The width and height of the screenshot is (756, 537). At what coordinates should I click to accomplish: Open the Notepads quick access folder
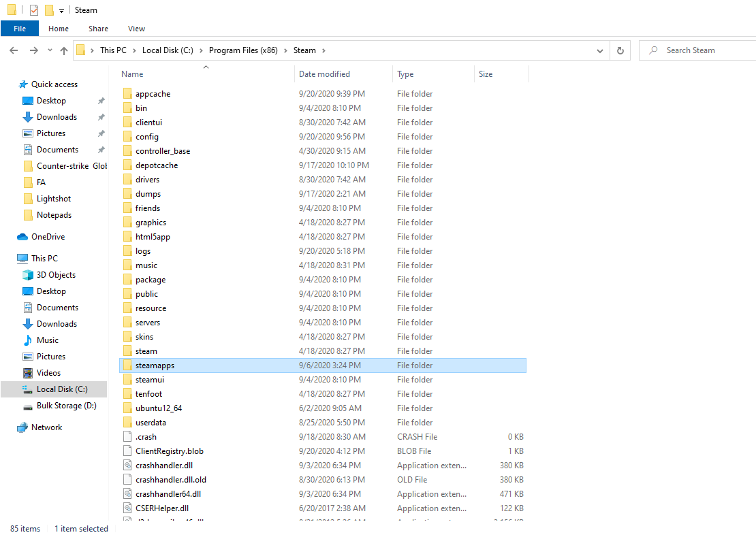pyautogui.click(x=54, y=215)
